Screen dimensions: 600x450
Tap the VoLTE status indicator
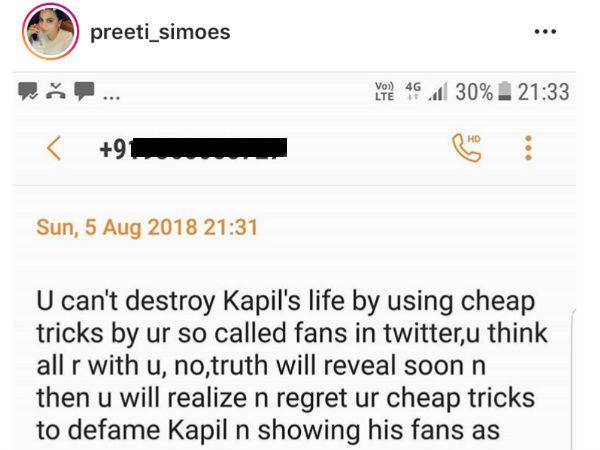(x=383, y=92)
